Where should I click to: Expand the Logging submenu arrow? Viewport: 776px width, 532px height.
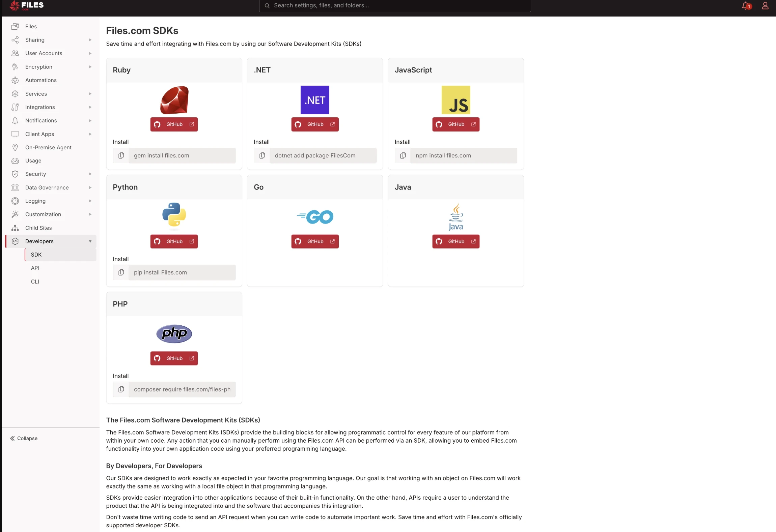[90, 201]
